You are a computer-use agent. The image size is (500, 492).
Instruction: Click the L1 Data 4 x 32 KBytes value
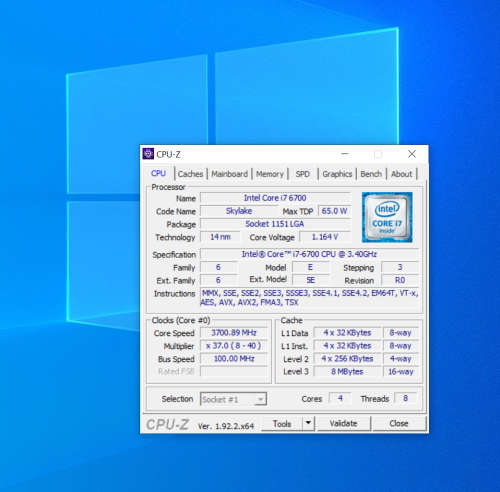click(x=347, y=333)
